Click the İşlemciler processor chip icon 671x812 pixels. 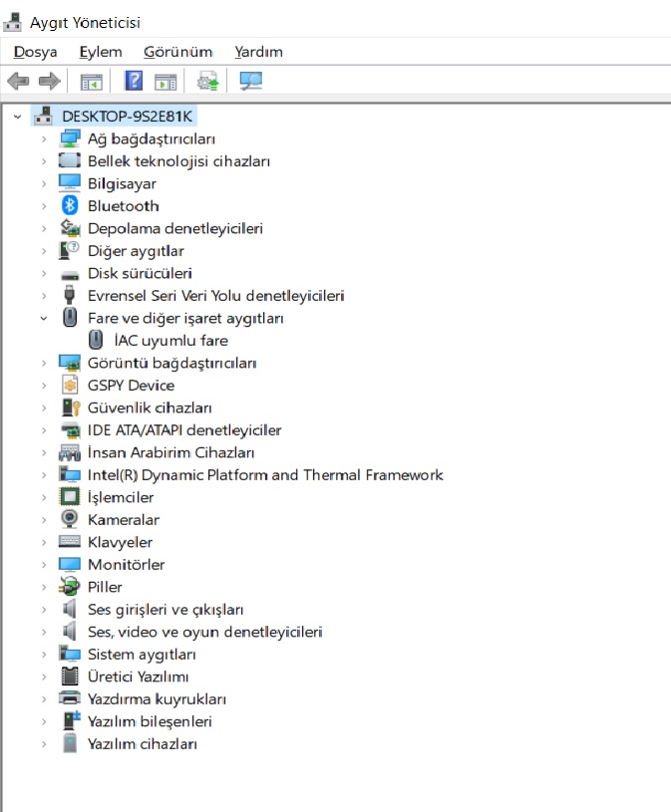[70, 496]
